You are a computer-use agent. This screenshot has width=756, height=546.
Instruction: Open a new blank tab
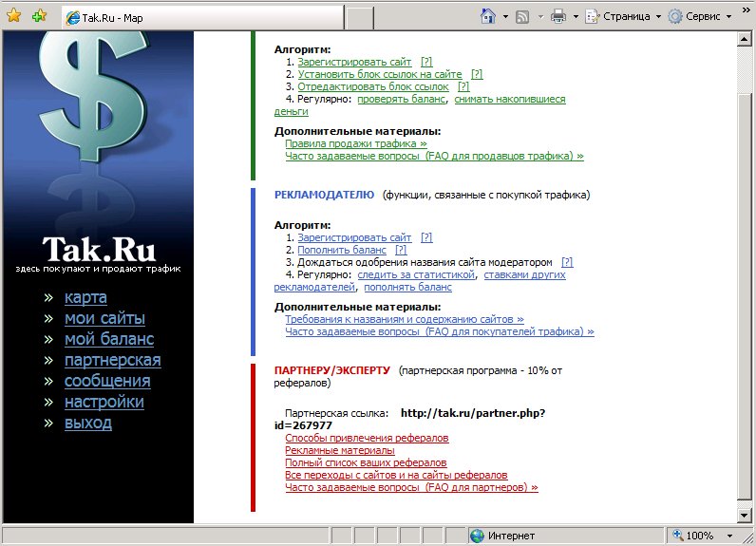(360, 18)
